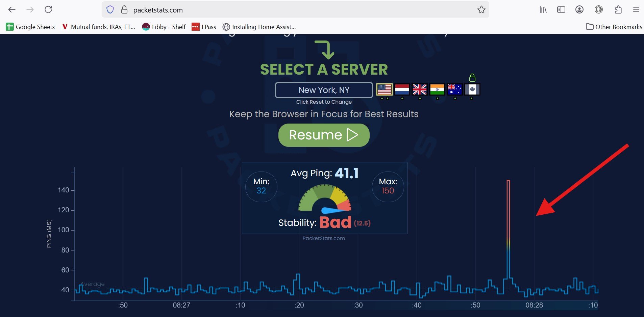Expand the Other Bookmarks folder
Screen dimensions: 644x317
(x=614, y=27)
